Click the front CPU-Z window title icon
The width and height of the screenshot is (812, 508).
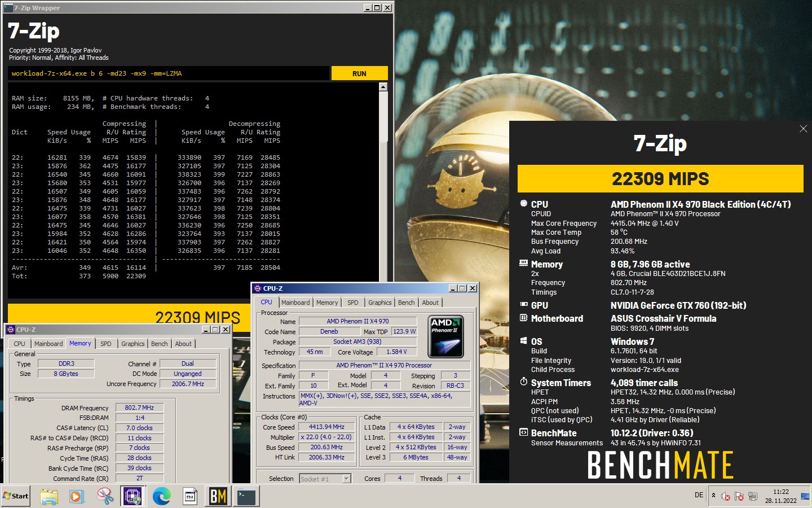click(258, 288)
